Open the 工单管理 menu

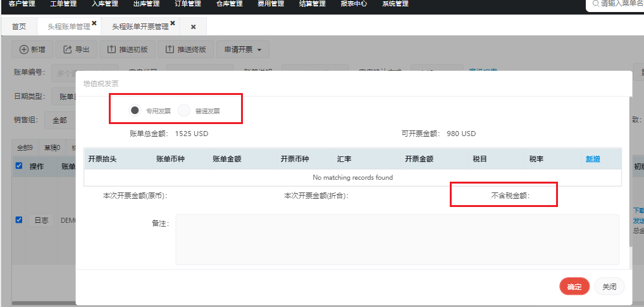(64, 4)
